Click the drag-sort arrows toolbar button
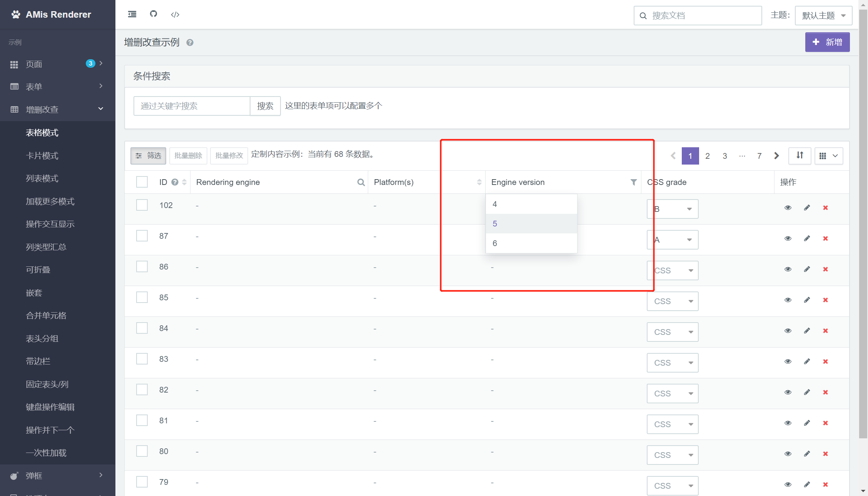 tap(800, 156)
